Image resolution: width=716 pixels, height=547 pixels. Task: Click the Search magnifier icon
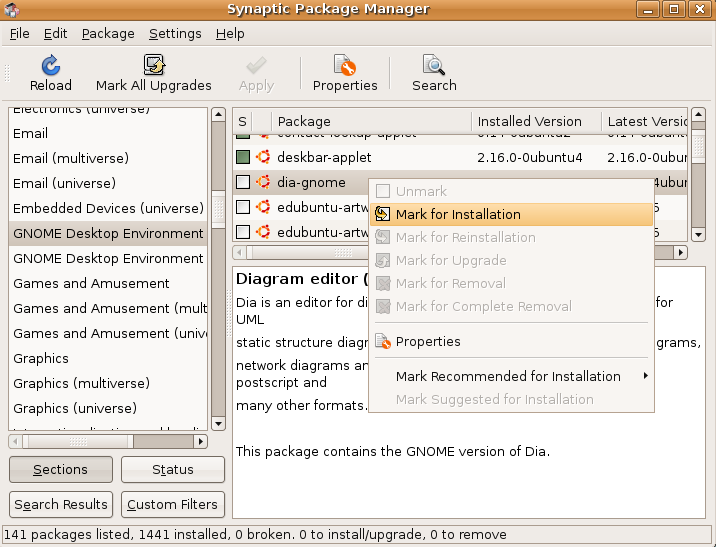coord(434,65)
